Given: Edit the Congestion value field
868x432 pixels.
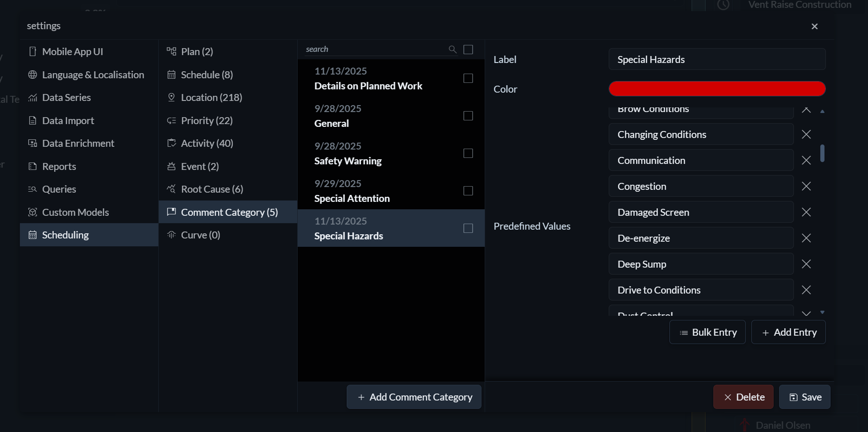Looking at the screenshot, I should point(701,186).
